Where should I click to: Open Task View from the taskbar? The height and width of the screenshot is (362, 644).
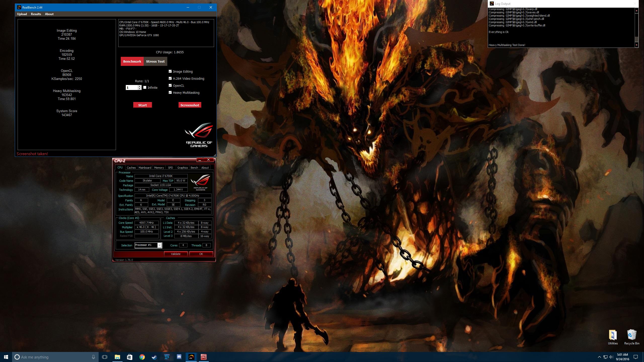coord(105,357)
